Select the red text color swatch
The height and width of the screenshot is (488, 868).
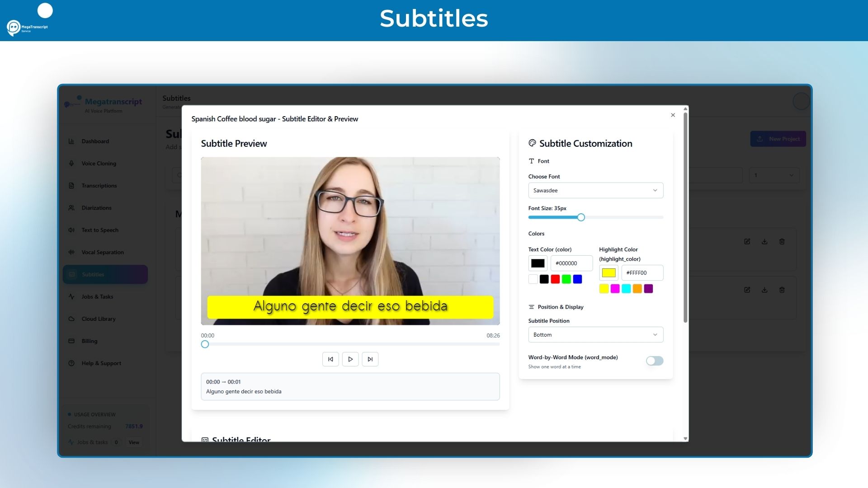pyautogui.click(x=555, y=279)
